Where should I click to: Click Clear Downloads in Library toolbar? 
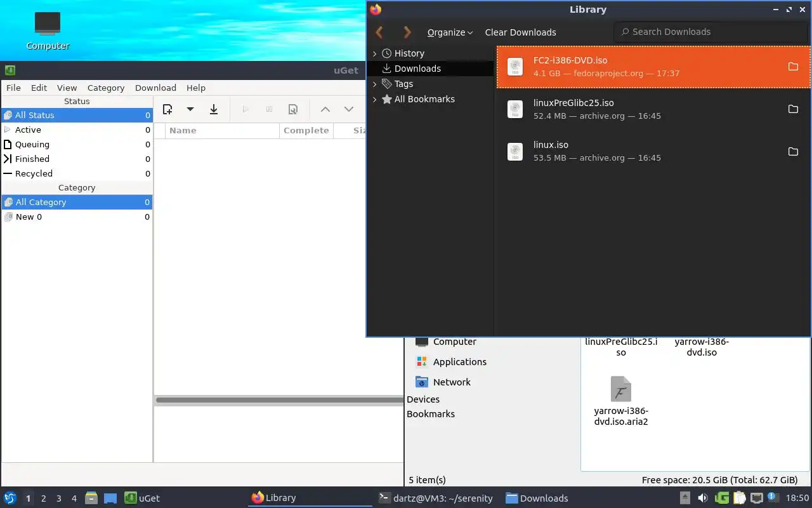coord(520,32)
